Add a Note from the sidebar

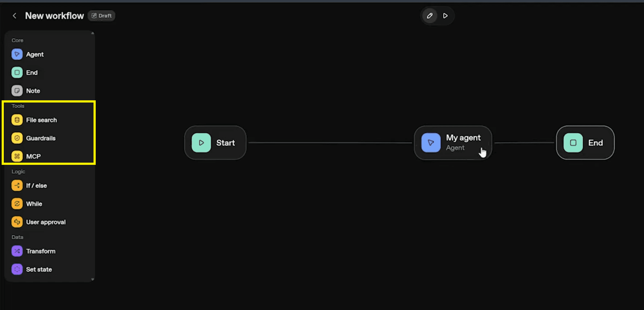pos(17,91)
